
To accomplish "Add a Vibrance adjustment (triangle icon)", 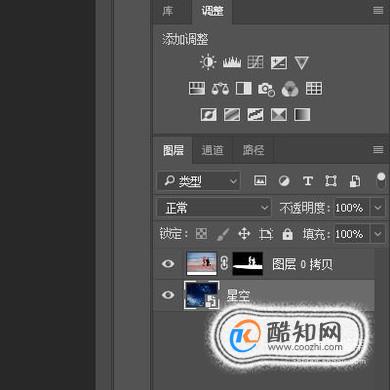I will [x=301, y=62].
